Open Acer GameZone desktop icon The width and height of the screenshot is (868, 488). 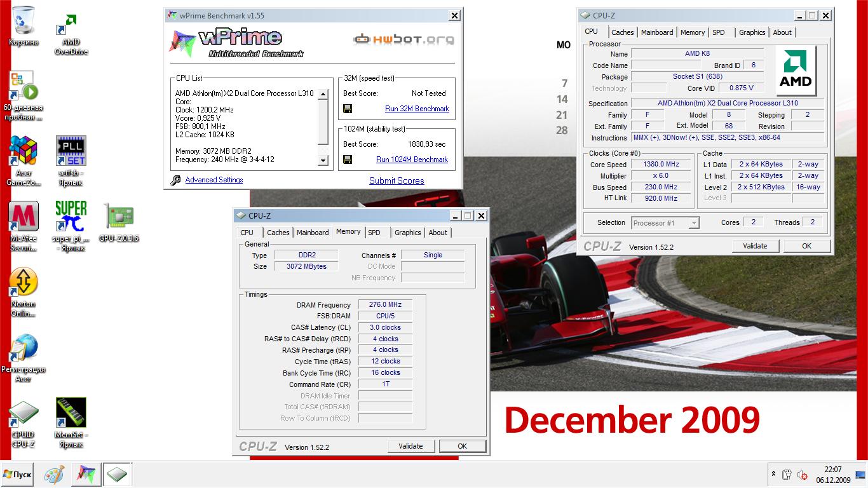point(24,161)
